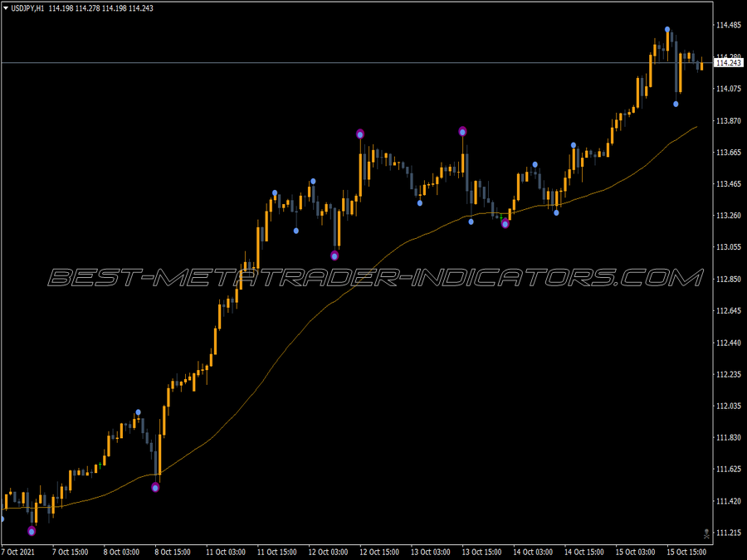Click the 12 Oct 15:00 time axis label
This screenshot has height=560, width=747.
pos(379,553)
